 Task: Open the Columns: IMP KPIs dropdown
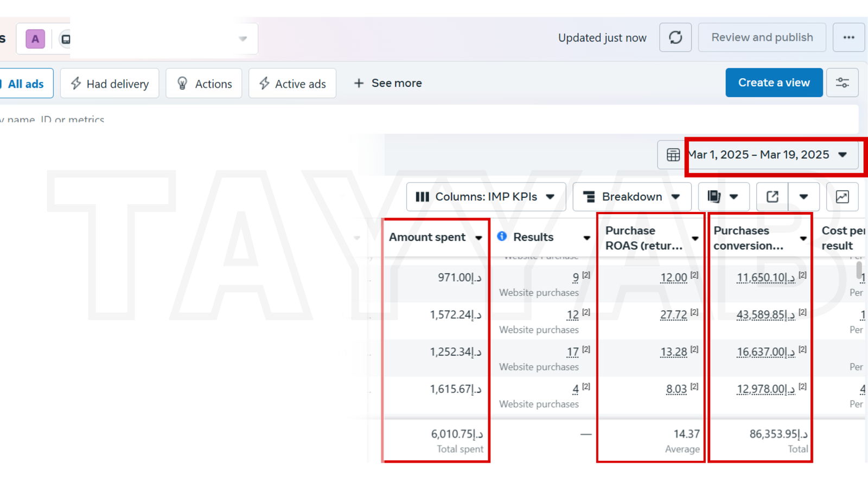point(486,197)
